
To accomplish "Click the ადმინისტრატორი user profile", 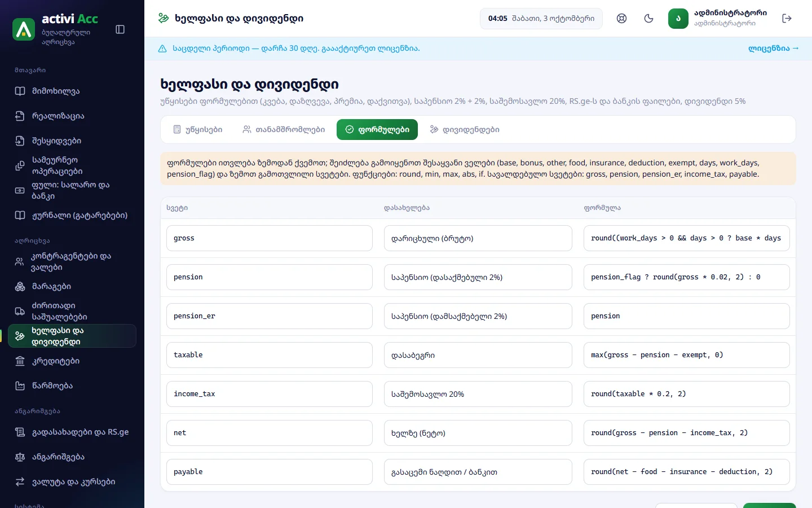I will tap(718, 18).
